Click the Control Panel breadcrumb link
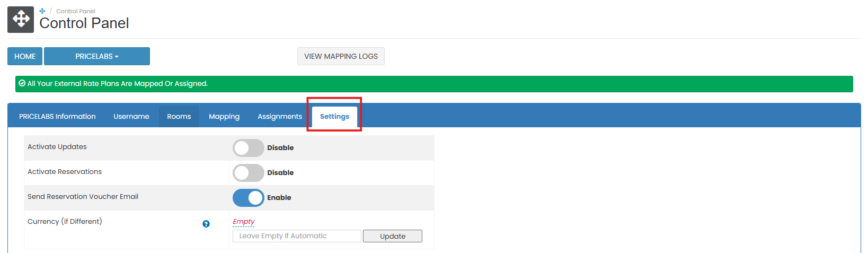 tap(76, 11)
